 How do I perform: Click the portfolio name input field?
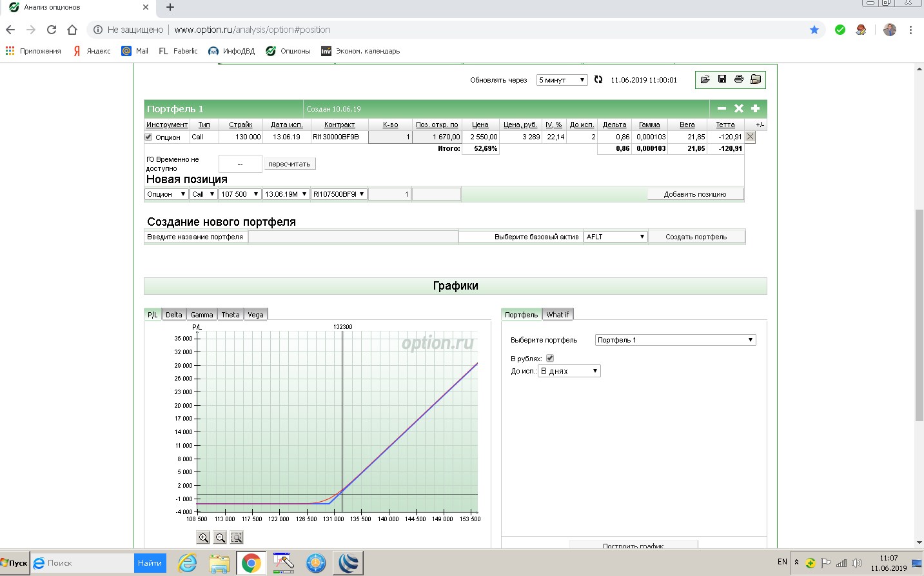(353, 237)
